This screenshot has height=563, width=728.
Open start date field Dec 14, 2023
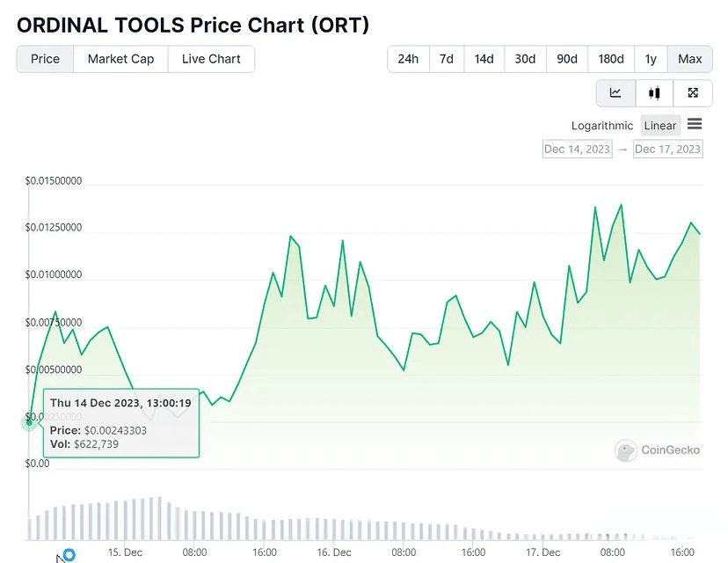[x=577, y=149]
